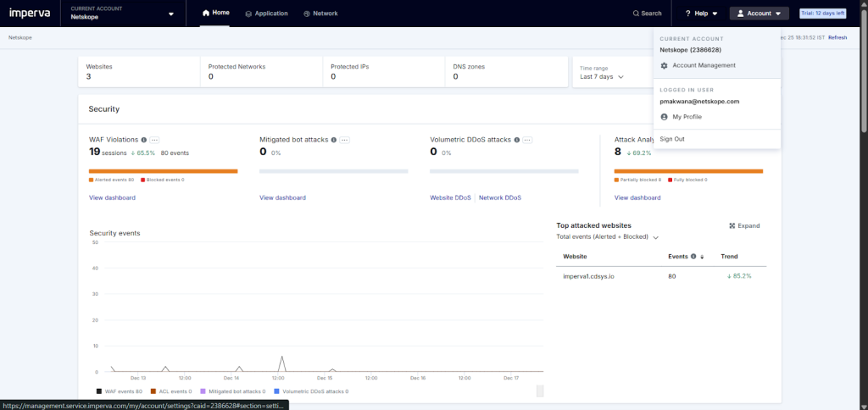Open Volumetric DDoS attacks more options

[x=527, y=140]
